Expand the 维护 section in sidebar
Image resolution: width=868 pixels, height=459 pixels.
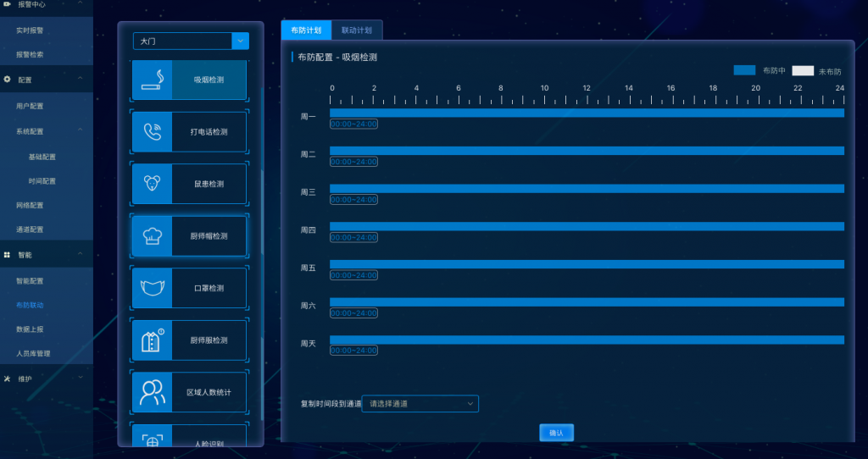(80, 379)
